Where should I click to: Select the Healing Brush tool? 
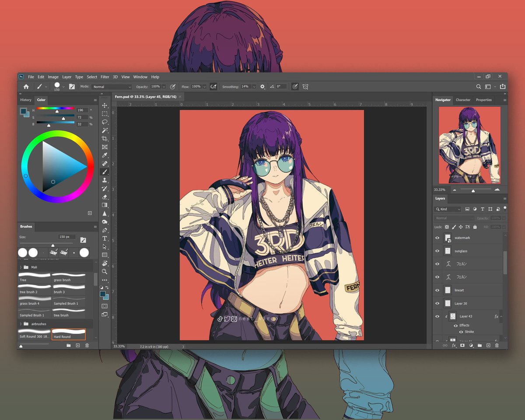105,164
